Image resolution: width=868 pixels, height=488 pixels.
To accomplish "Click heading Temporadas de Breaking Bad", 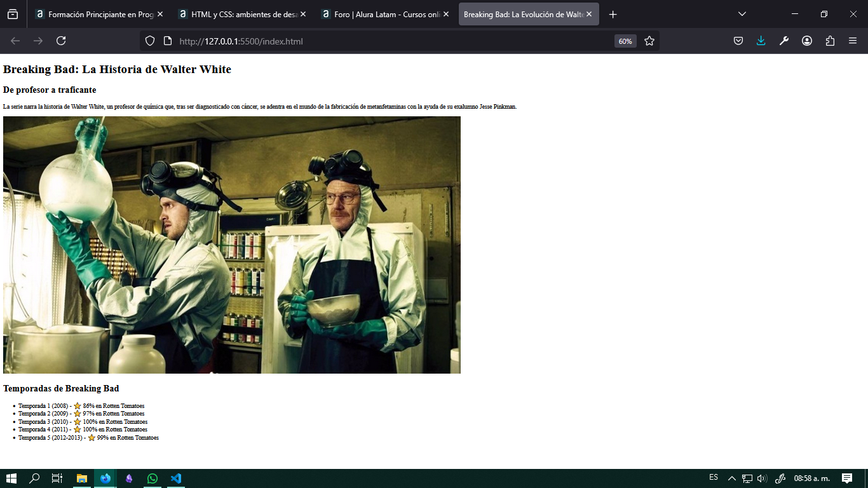I will 61,388.
